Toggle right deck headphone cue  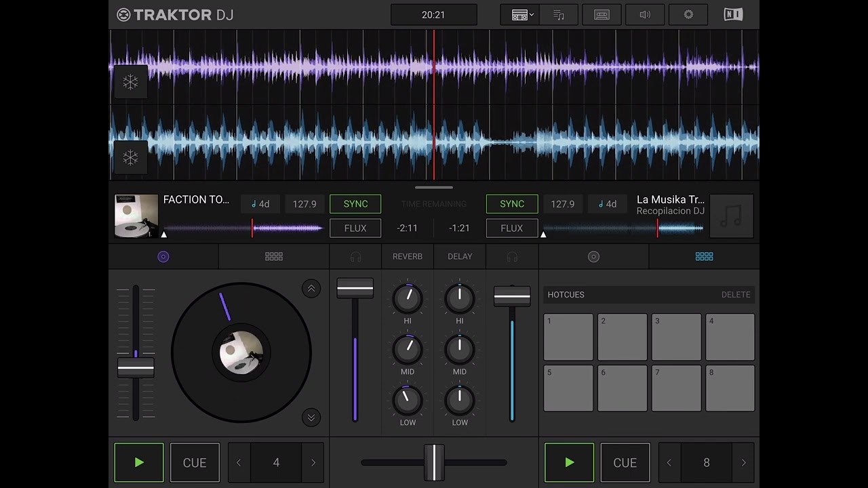click(512, 257)
